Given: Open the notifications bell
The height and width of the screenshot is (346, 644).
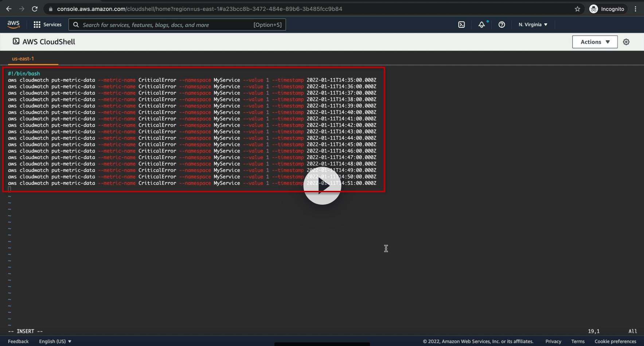Looking at the screenshot, I should [482, 25].
